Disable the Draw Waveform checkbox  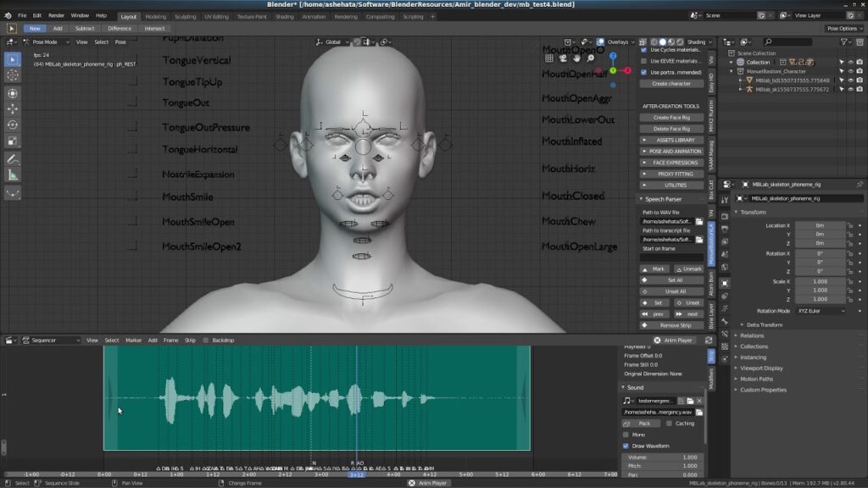pos(625,446)
